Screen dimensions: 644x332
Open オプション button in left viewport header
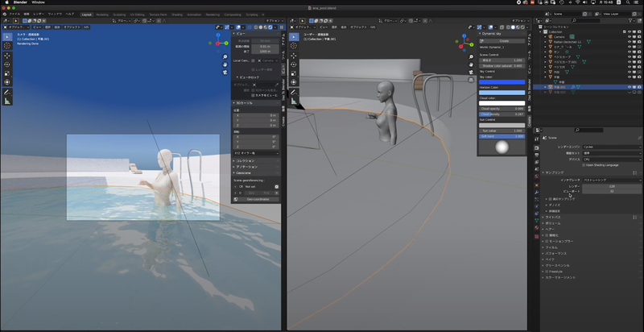pos(274,20)
